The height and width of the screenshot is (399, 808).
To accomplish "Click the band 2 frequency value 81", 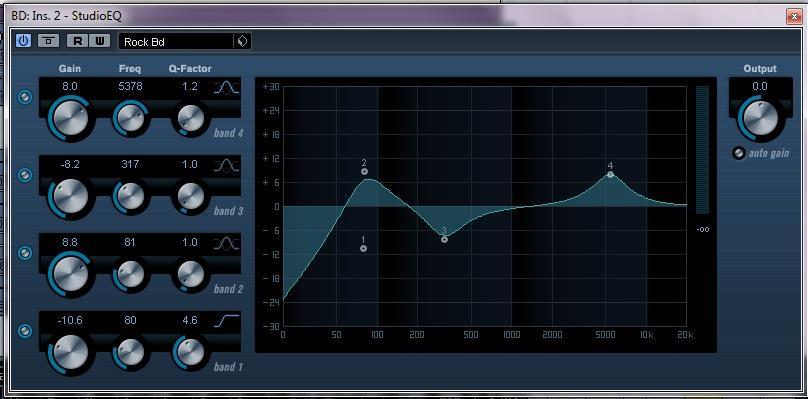I will (x=130, y=242).
